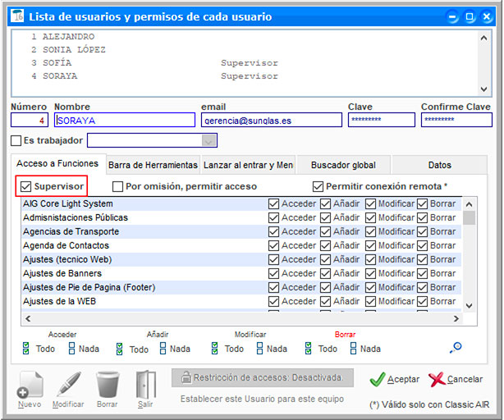Click the padlock icon on Restricción de accesos

(186, 377)
